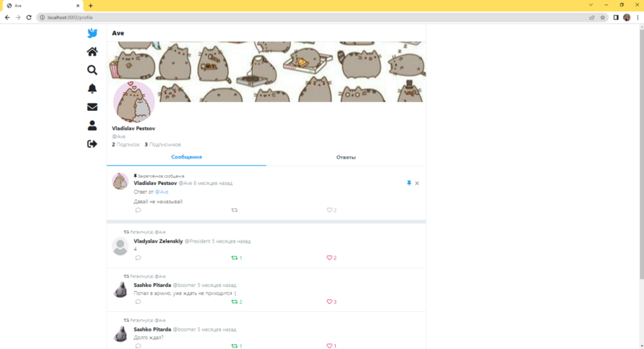Open the browser side panel icon

point(616,18)
